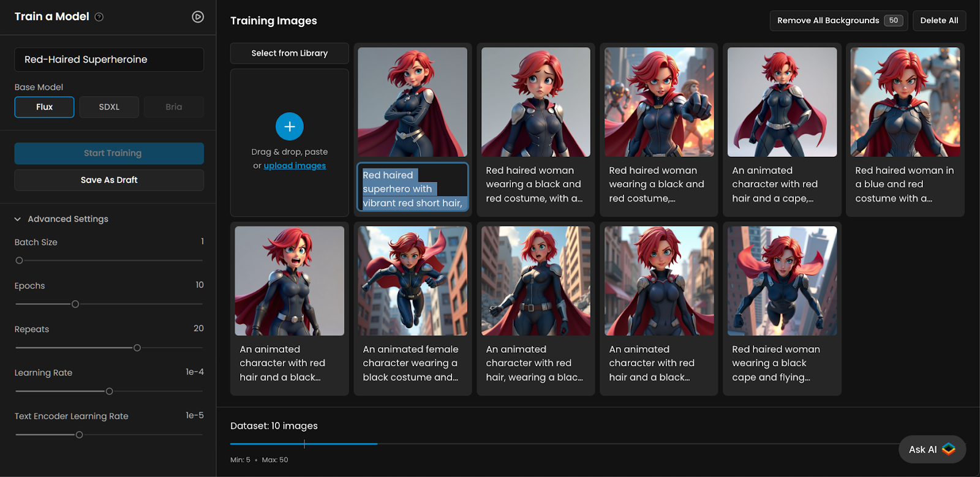Click the play tutorial circle icon
Image resolution: width=980 pixels, height=477 pixels.
pyautogui.click(x=198, y=17)
